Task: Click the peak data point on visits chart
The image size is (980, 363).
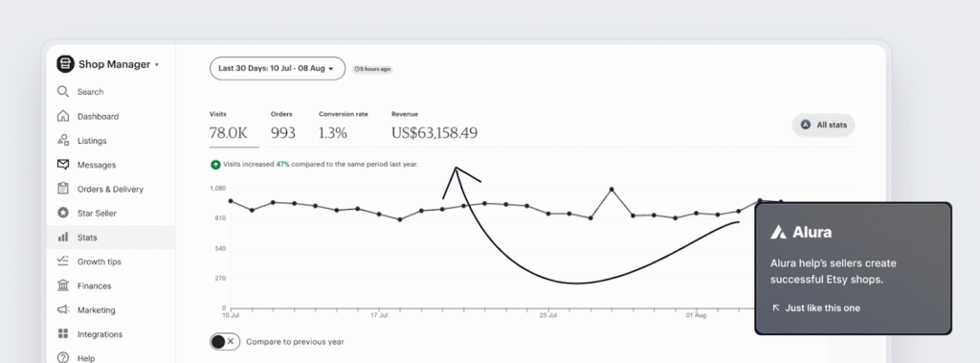Action: [x=612, y=189]
